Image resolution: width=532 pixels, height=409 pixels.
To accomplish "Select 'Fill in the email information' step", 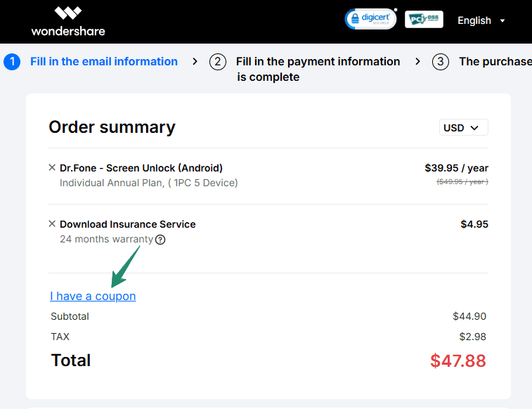I will point(104,62).
